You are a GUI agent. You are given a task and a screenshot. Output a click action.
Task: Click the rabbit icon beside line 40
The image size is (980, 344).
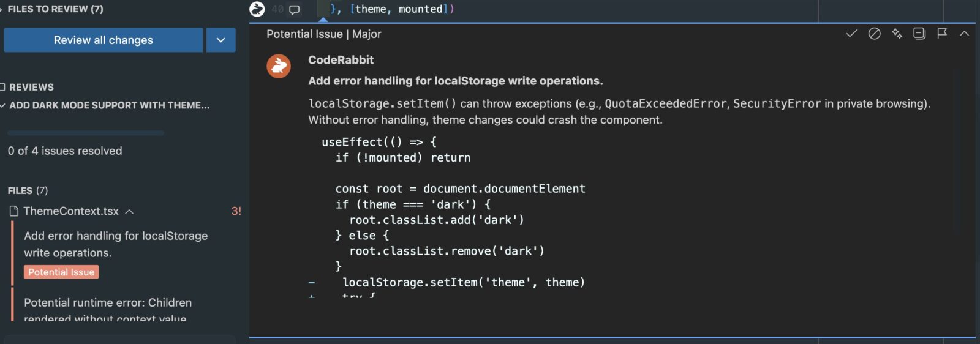[257, 9]
